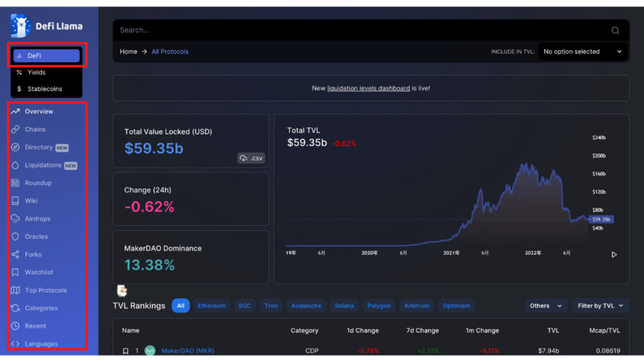
Task: Open the Top Protocols page
Action: pyautogui.click(x=47, y=290)
